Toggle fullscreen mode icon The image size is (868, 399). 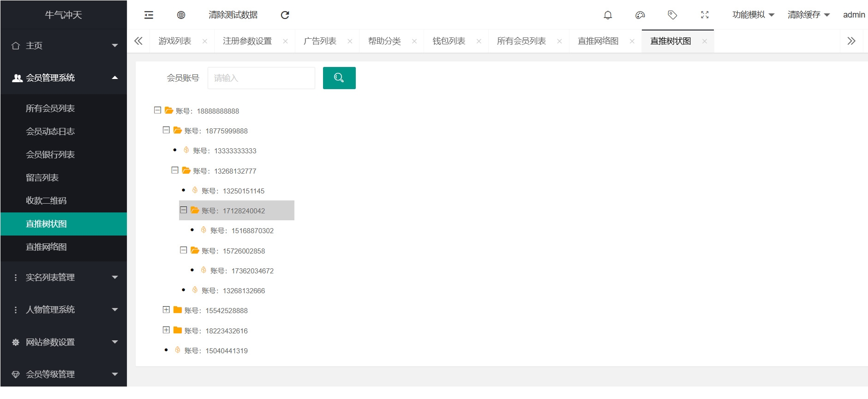705,15
